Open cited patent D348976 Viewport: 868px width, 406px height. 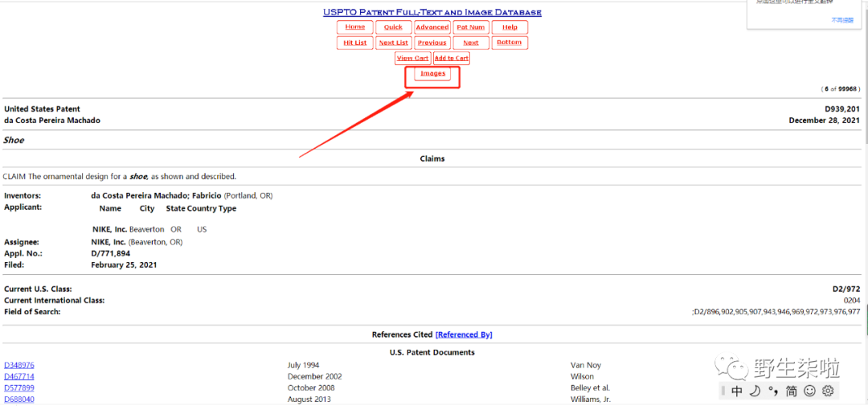(x=19, y=365)
